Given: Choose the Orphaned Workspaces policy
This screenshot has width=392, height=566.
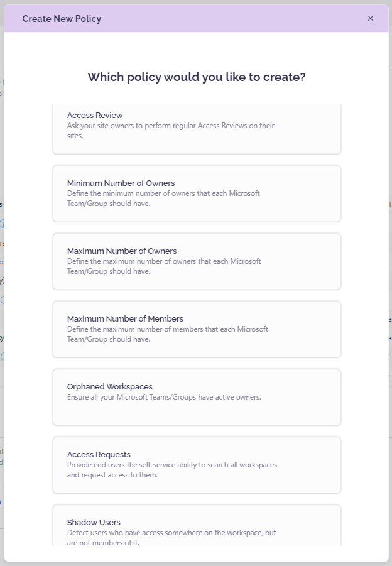Looking at the screenshot, I should click(110, 387).
